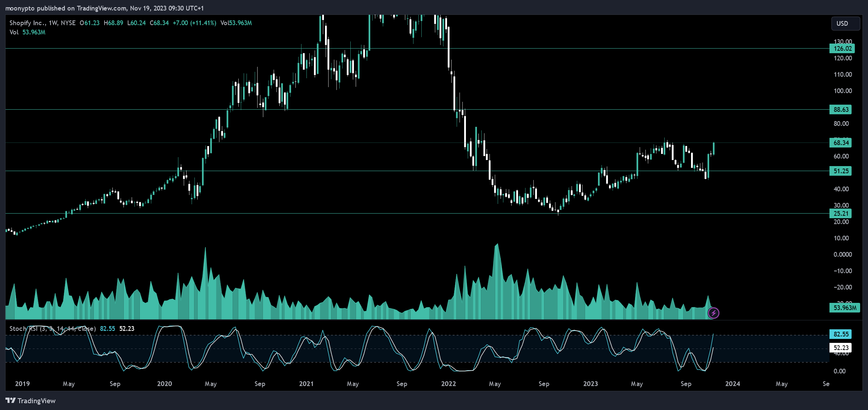868x410 pixels.
Task: Click the C68.34 close value in header
Action: [x=159, y=23]
